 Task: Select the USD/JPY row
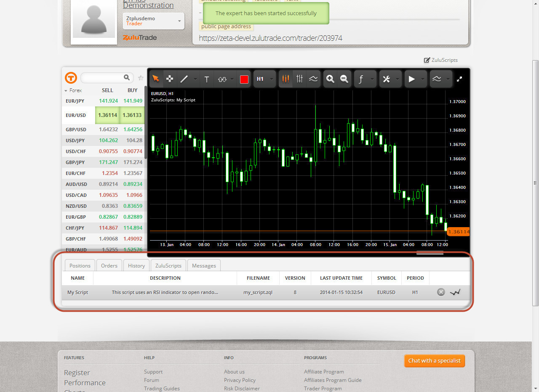[x=103, y=140]
